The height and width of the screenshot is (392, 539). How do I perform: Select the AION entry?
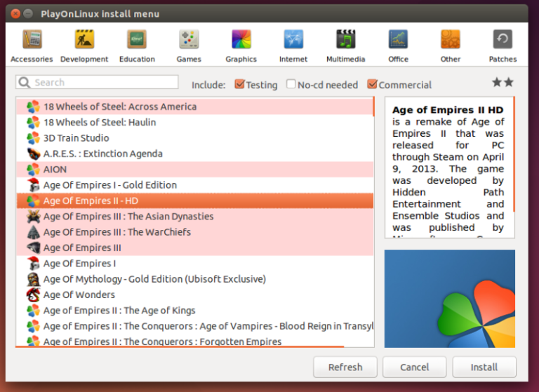coord(194,170)
